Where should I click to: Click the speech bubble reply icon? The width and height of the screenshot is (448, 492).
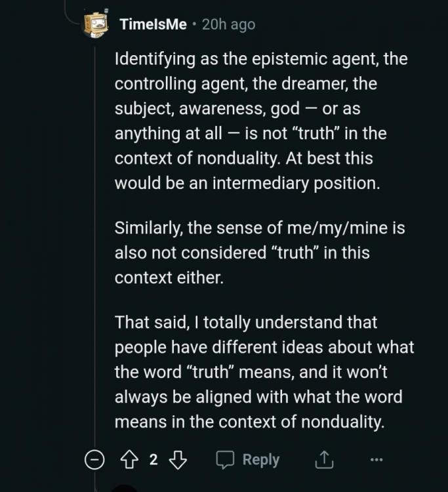pyautogui.click(x=226, y=461)
